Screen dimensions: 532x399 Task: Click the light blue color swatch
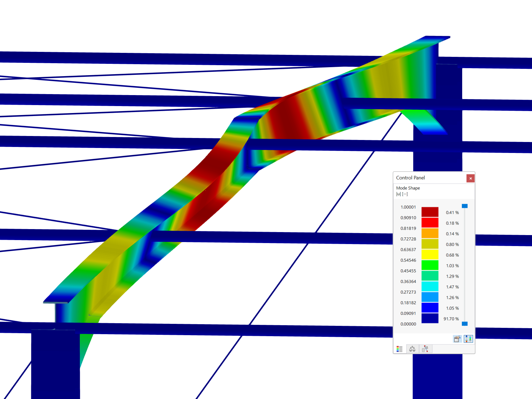tap(430, 297)
